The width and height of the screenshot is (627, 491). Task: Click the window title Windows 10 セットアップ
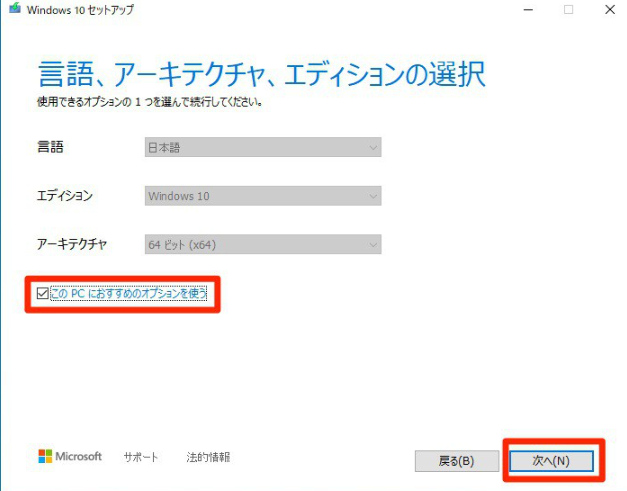pyautogui.click(x=80, y=10)
